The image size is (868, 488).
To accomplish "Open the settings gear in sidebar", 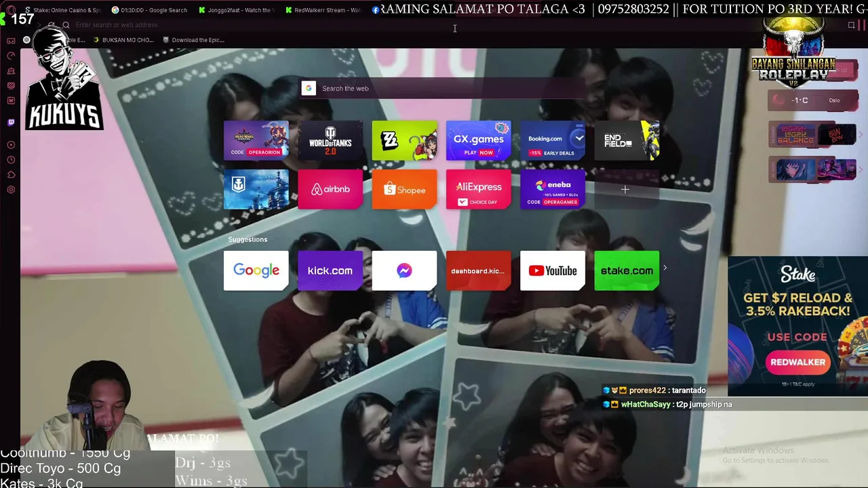I will click(11, 190).
